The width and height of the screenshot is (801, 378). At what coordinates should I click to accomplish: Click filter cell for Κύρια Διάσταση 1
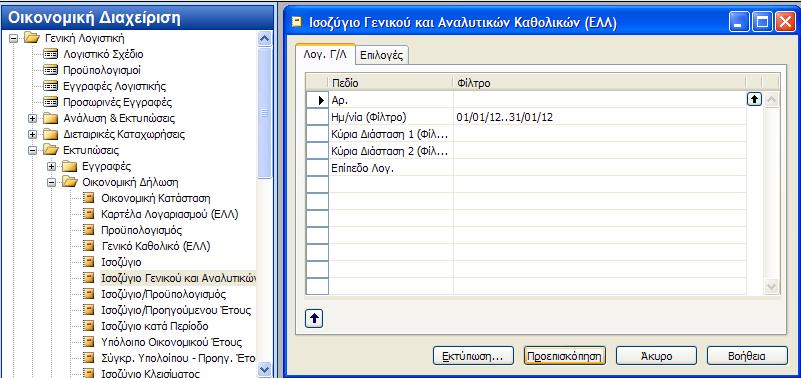pyautogui.click(x=600, y=134)
